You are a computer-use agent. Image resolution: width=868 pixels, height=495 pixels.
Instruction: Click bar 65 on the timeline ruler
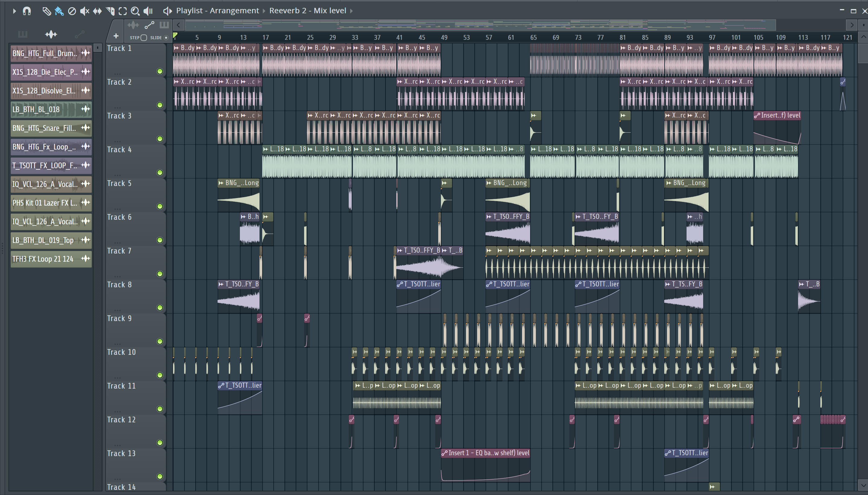click(533, 37)
